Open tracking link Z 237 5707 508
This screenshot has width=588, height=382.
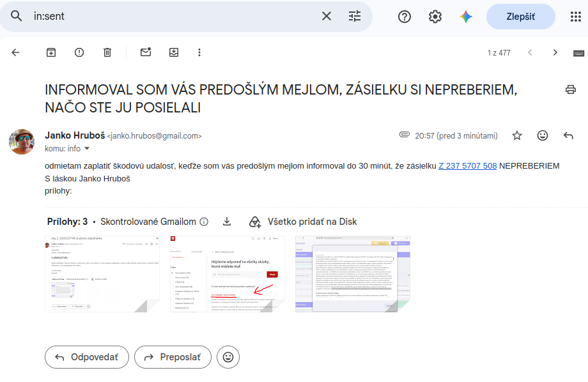click(x=467, y=165)
